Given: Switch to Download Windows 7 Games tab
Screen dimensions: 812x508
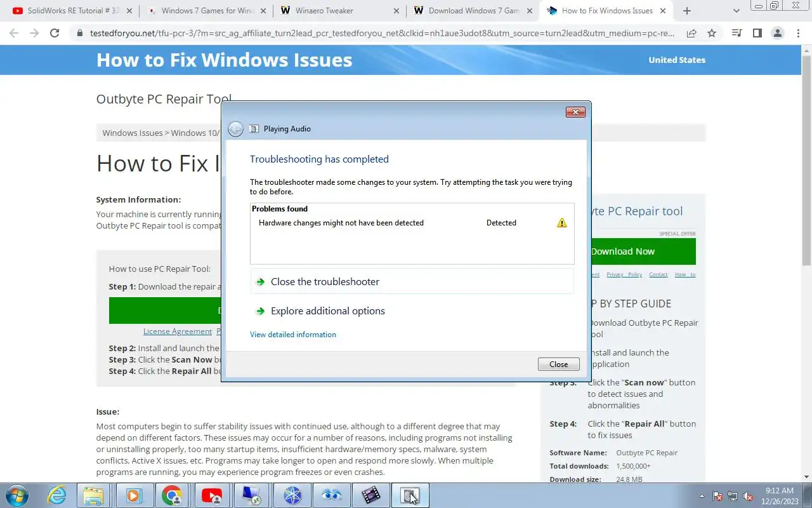Looking at the screenshot, I should coord(473,11).
